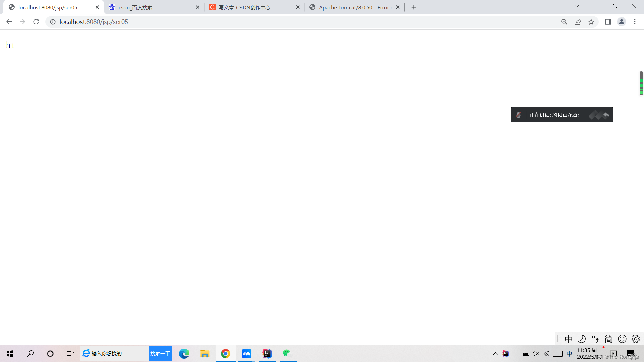
Task: Click the address bar to edit URL
Action: (168, 22)
